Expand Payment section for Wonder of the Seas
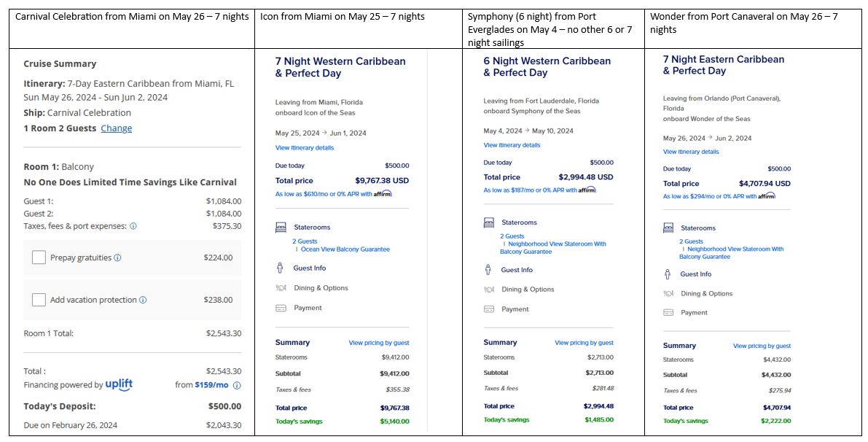 [x=694, y=312]
